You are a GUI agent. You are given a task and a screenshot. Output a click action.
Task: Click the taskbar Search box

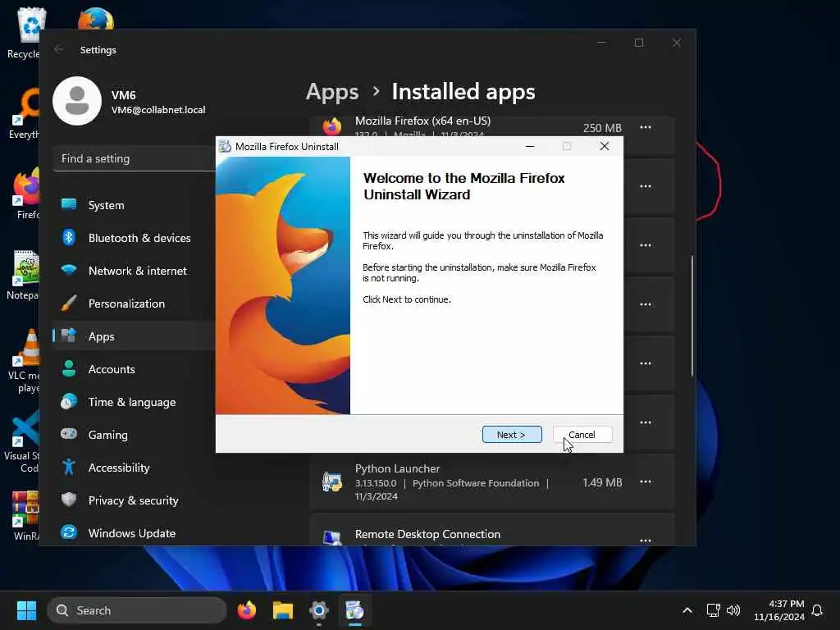(137, 610)
